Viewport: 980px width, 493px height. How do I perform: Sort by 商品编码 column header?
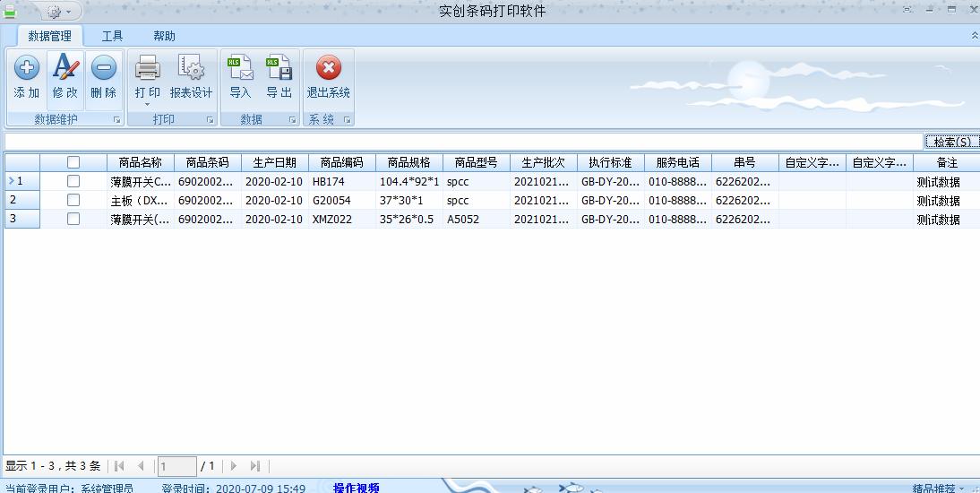342,162
